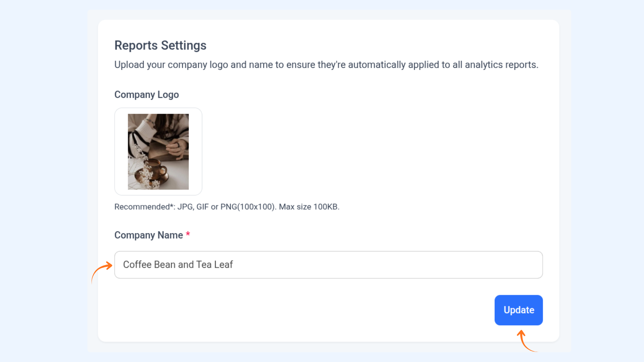
Task: Click the red required asterisk beside Company Name
Action: click(188, 234)
